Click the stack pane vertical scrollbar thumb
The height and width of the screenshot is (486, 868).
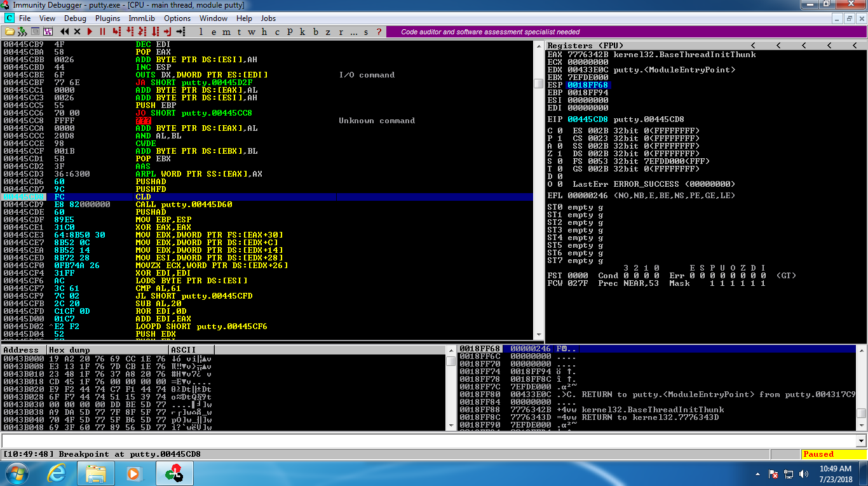pos(861,413)
